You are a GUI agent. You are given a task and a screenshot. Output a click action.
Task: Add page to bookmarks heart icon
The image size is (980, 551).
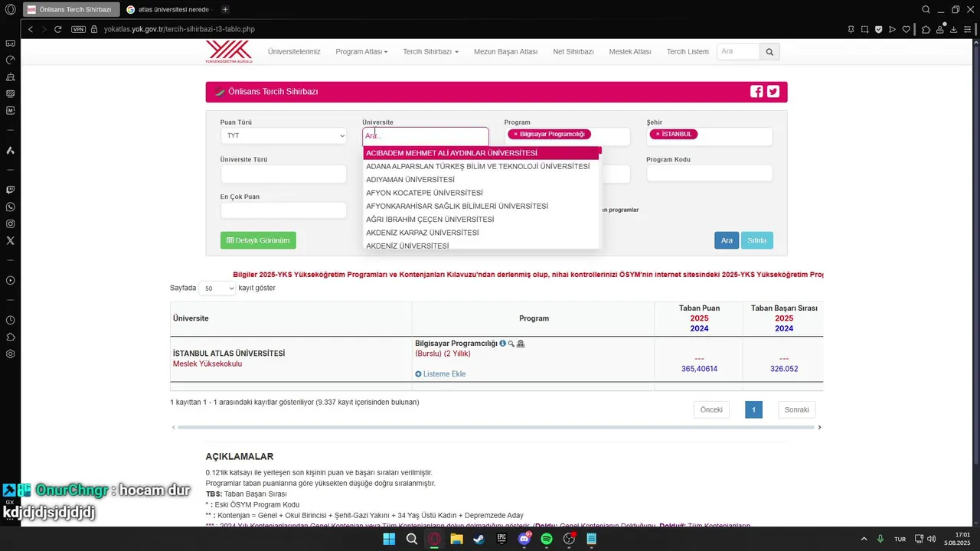tap(906, 29)
